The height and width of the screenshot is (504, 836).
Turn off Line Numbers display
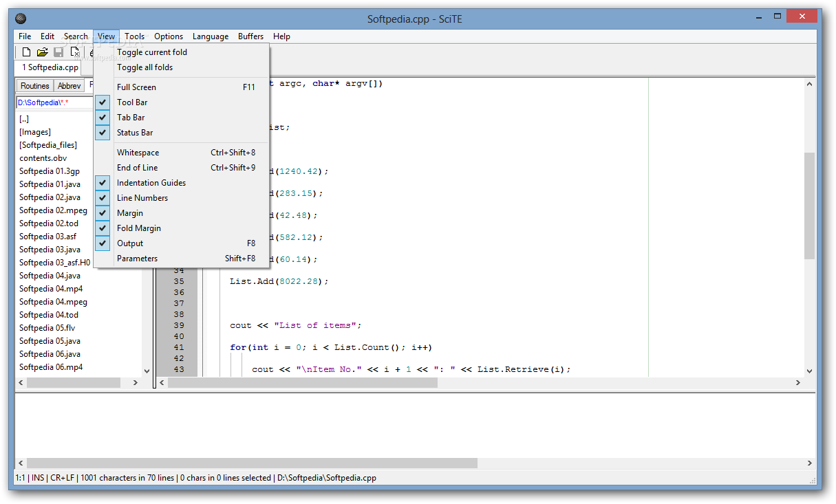pos(182,198)
